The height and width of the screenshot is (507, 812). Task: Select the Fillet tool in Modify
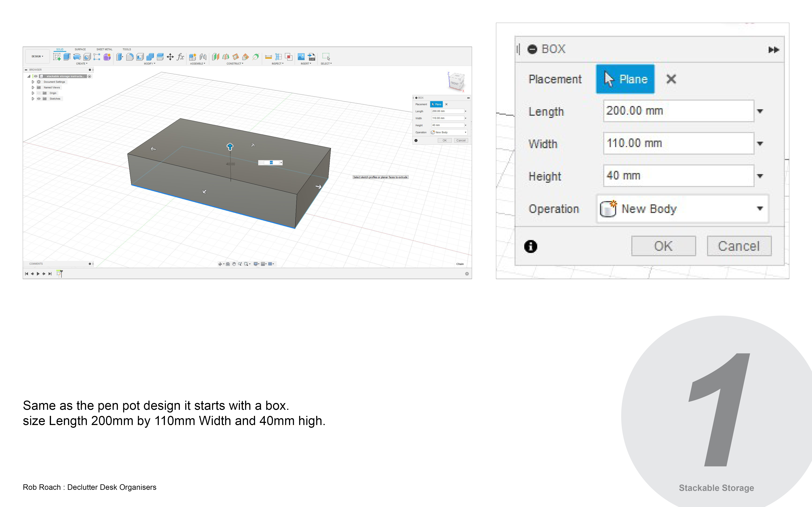[x=130, y=57]
